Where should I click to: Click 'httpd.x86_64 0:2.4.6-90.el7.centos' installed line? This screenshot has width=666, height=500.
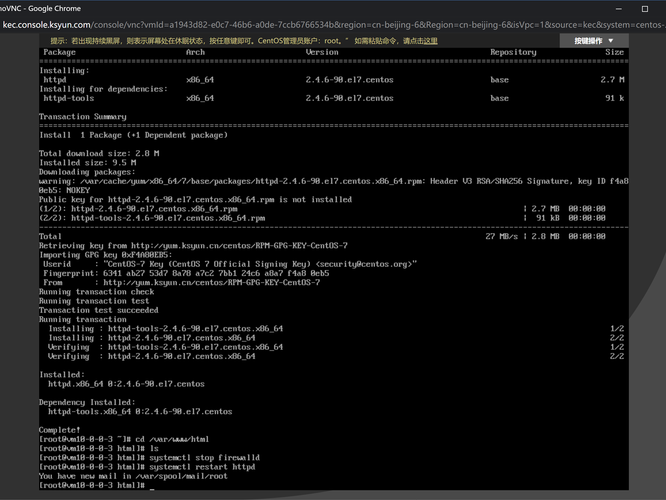tap(126, 384)
